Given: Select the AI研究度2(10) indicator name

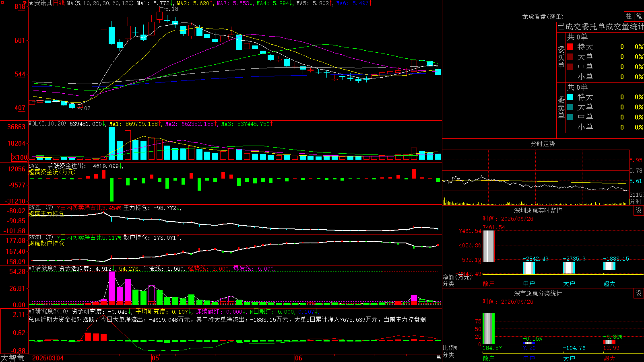Looking at the screenshot, I should pos(48,311).
